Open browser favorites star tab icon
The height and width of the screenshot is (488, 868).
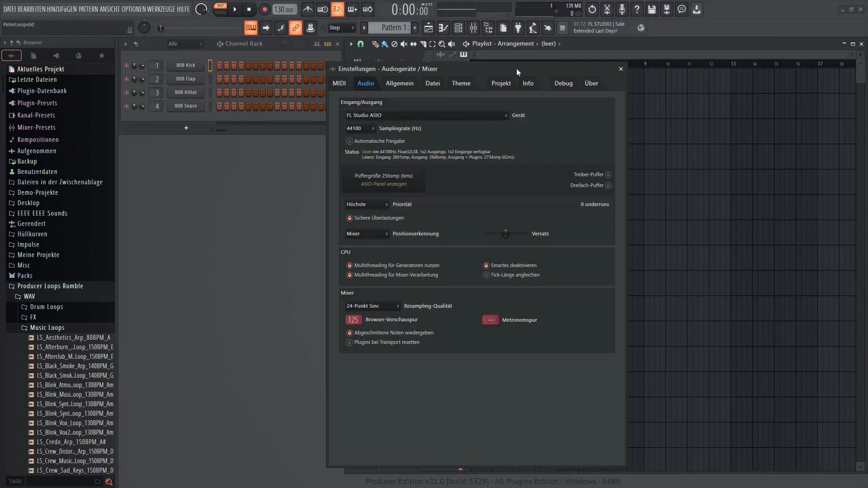(x=102, y=56)
